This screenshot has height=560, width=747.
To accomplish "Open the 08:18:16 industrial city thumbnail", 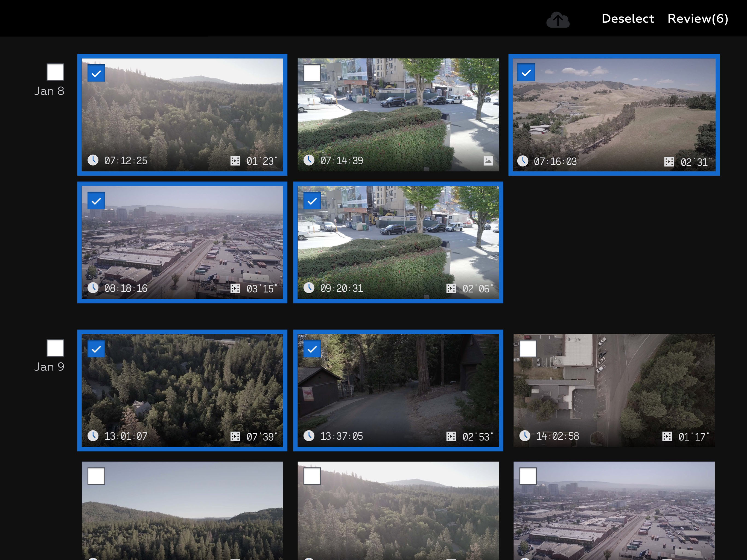I will pyautogui.click(x=182, y=243).
